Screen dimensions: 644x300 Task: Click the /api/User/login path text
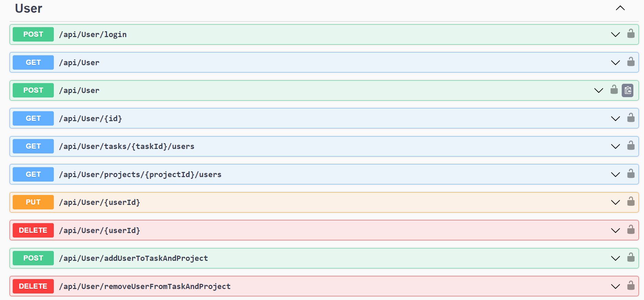pos(93,34)
